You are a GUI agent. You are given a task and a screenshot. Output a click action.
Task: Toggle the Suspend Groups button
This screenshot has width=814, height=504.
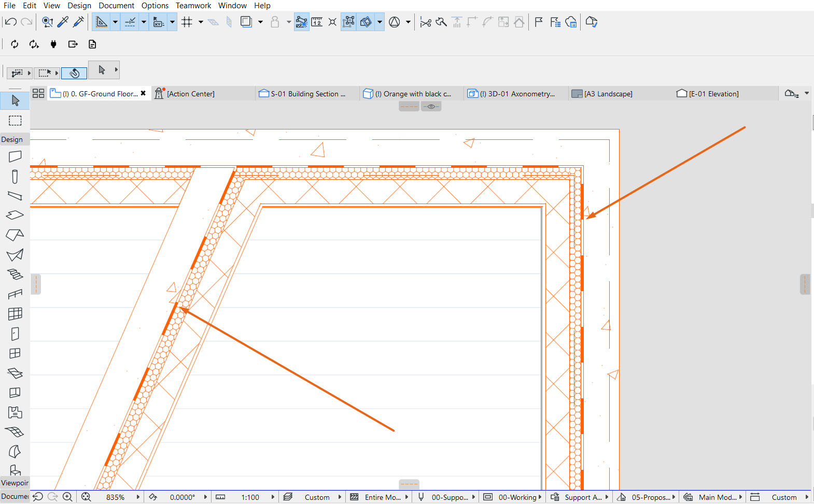(348, 22)
